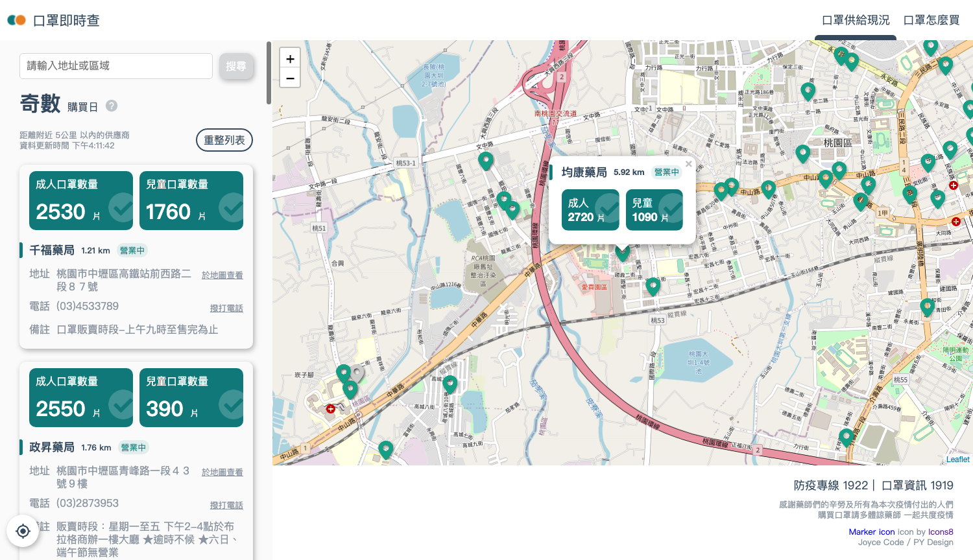Click the 均康藥局 popup 營業中 badge
The image size is (973, 560).
(x=667, y=172)
